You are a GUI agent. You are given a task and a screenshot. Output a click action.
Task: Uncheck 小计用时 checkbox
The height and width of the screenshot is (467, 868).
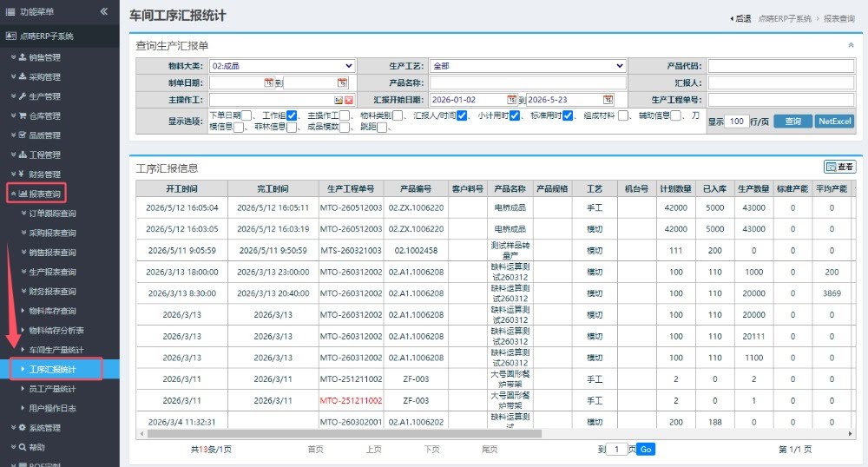tap(515, 115)
